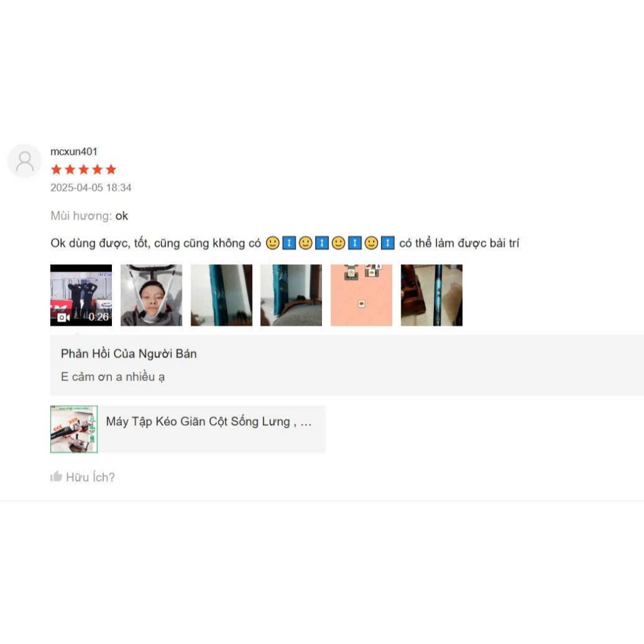
Task: Click the first smiley emoji in review
Action: click(x=273, y=243)
